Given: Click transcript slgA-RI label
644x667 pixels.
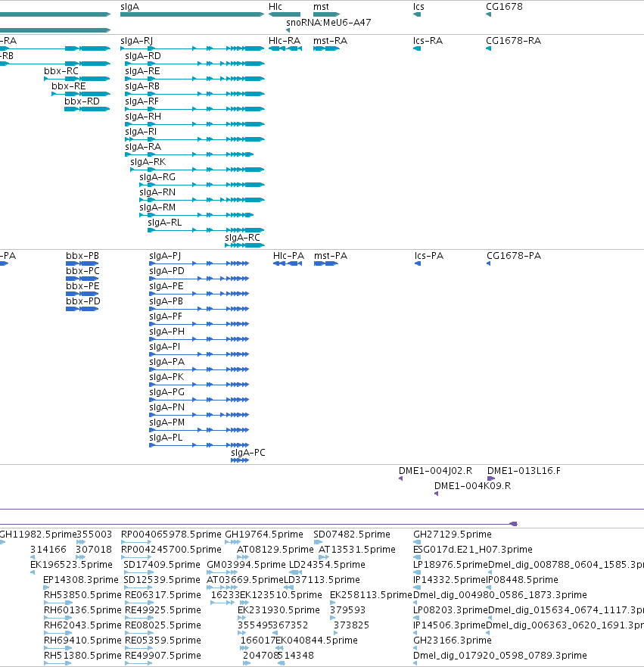Looking at the screenshot, I should pyautogui.click(x=141, y=132).
